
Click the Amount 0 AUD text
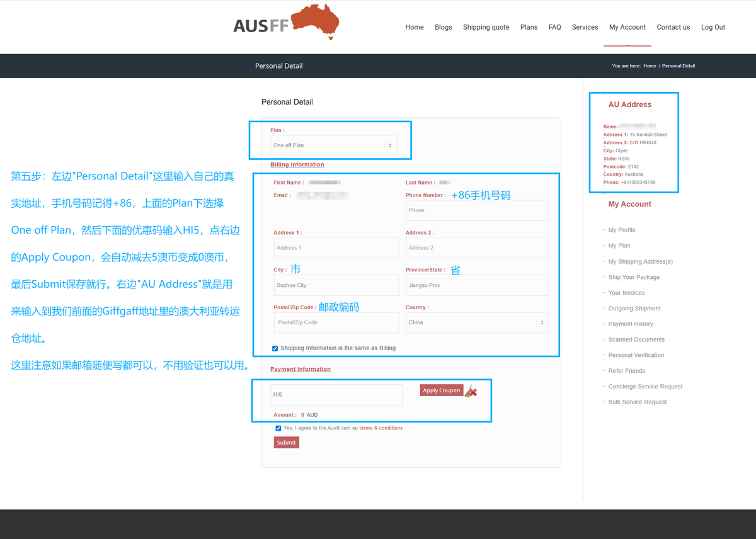click(x=295, y=416)
